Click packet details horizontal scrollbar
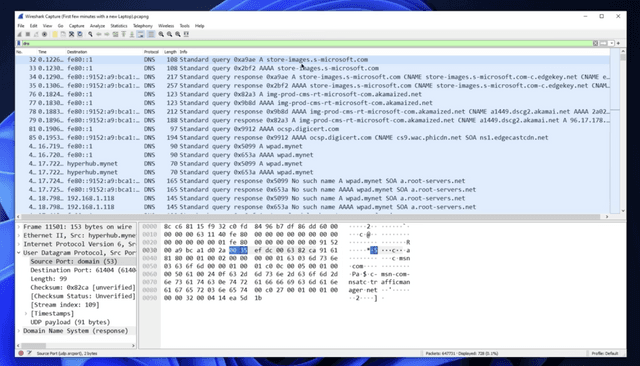 click(x=76, y=346)
